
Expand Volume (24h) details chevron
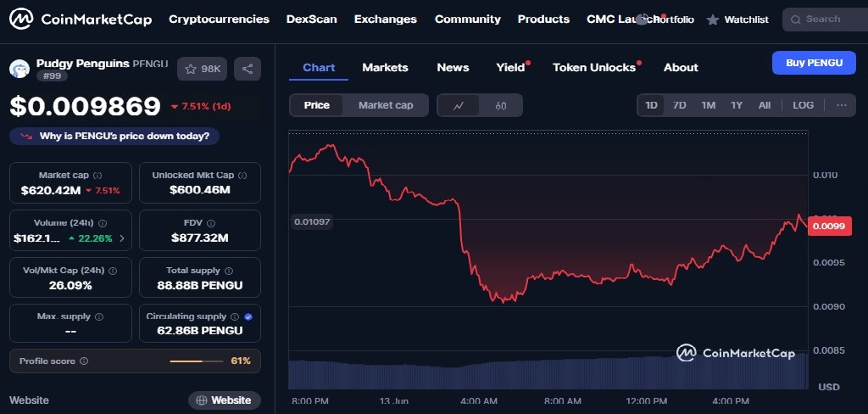122,239
